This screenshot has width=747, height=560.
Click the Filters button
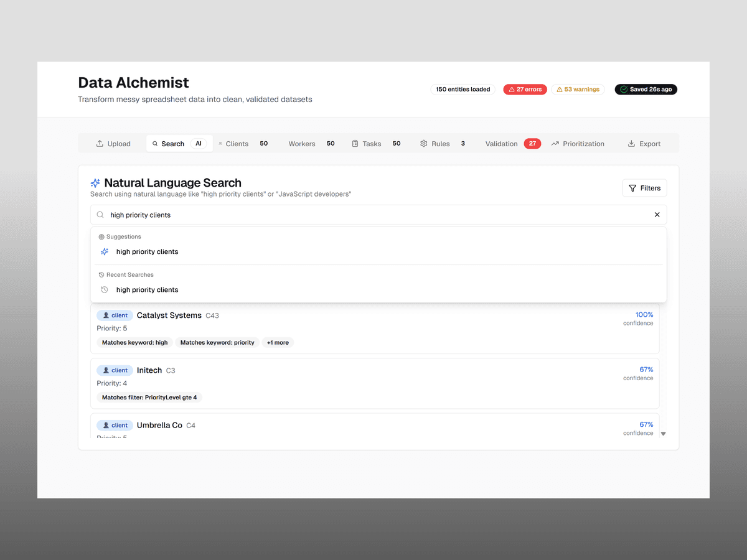point(644,188)
